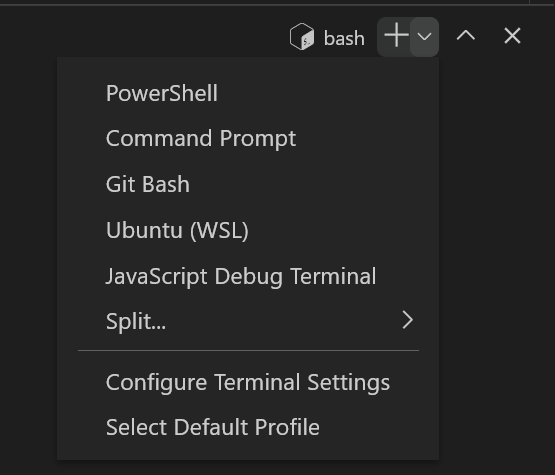Select the bash terminal label
The image size is (555, 475).
(344, 38)
